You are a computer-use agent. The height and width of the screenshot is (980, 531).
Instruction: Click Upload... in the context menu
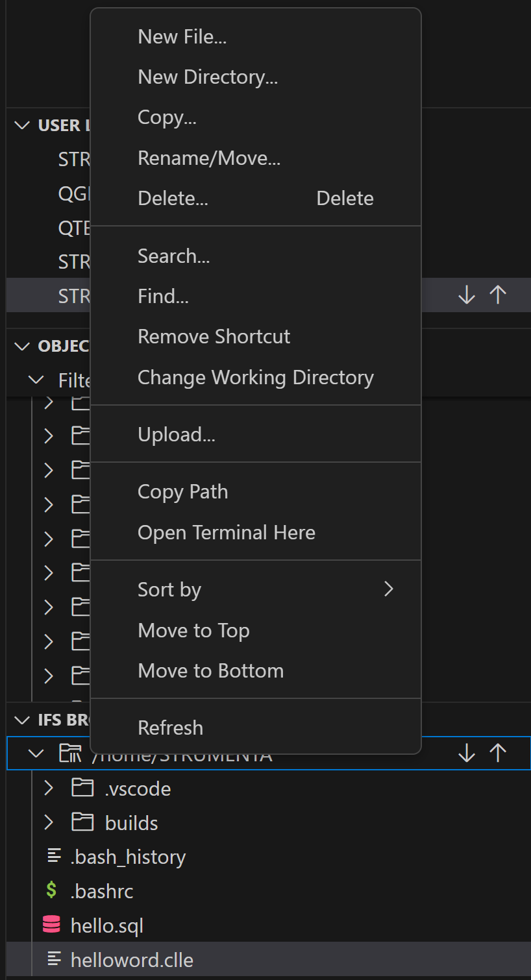pos(176,434)
